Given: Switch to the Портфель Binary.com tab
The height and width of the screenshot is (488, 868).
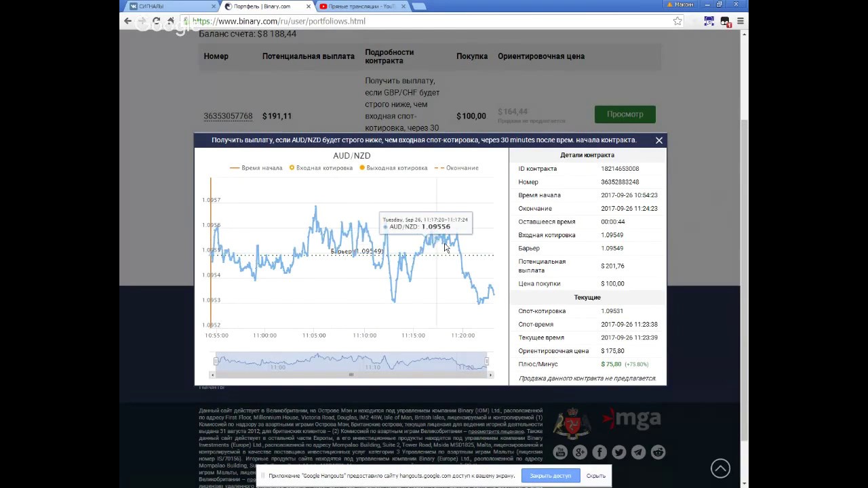Looking at the screenshot, I should [x=267, y=6].
